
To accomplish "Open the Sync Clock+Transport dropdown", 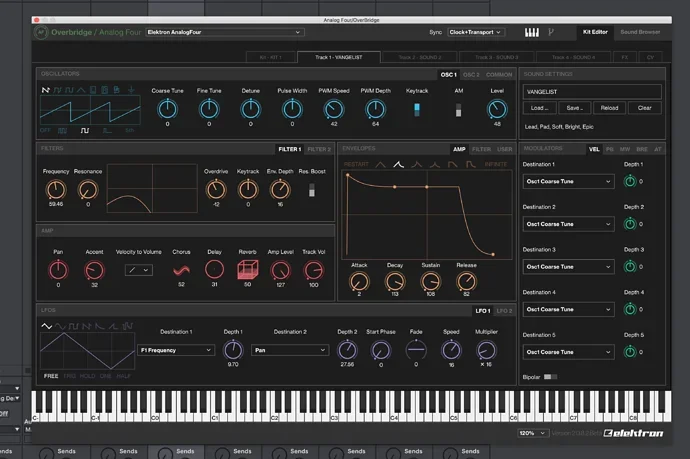I will click(x=475, y=32).
